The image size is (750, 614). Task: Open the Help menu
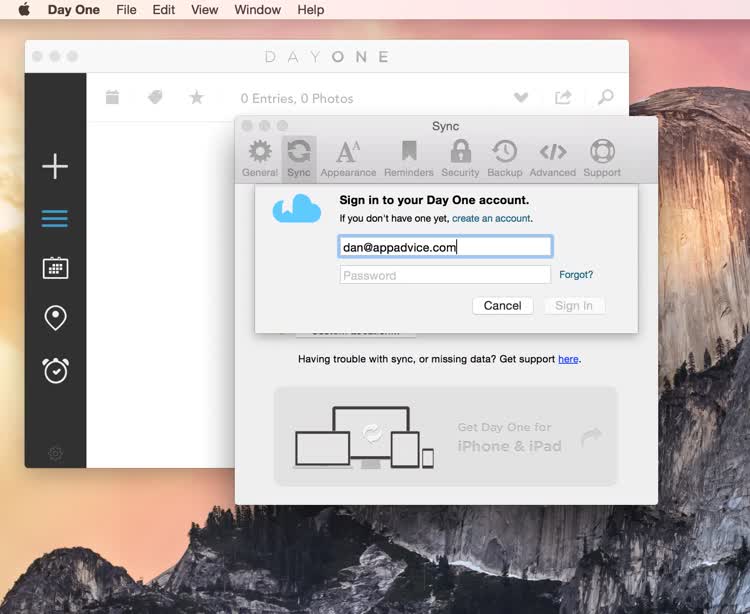click(x=310, y=10)
